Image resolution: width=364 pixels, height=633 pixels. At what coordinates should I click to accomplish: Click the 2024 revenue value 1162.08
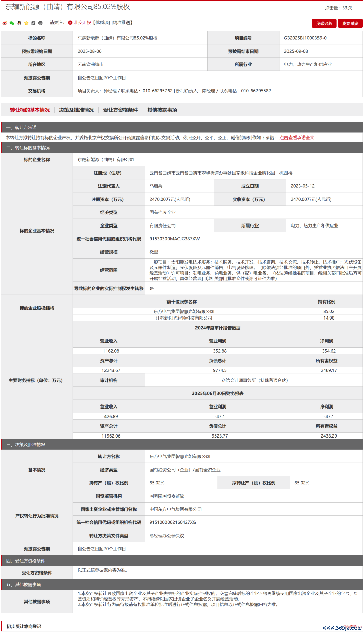point(111,351)
